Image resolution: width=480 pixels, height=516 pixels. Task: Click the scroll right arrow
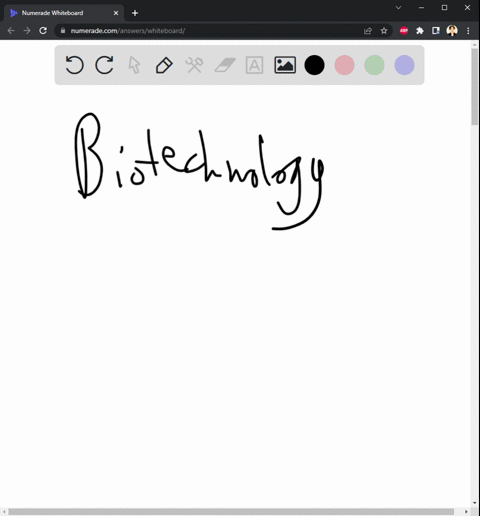coord(466,512)
